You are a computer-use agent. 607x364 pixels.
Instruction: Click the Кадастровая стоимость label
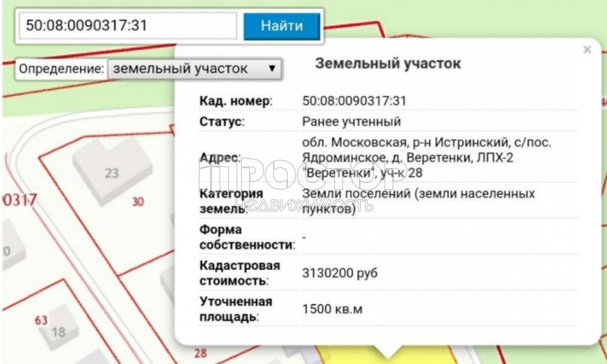240,273
